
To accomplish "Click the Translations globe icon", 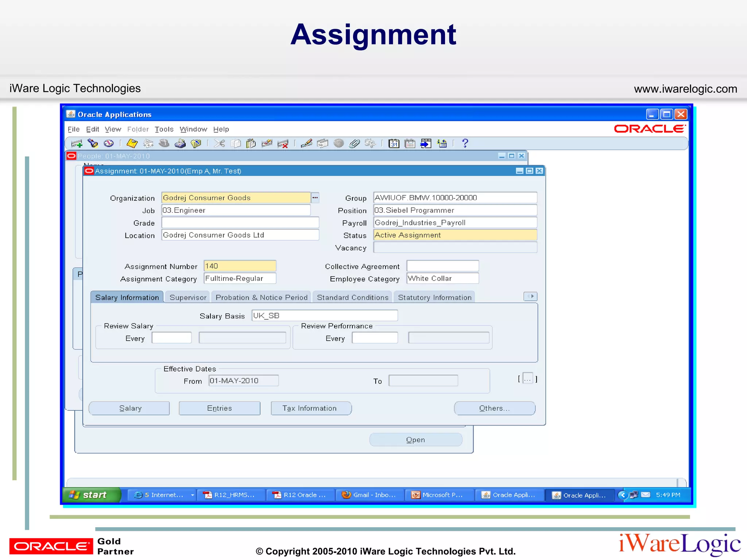I will tap(338, 144).
